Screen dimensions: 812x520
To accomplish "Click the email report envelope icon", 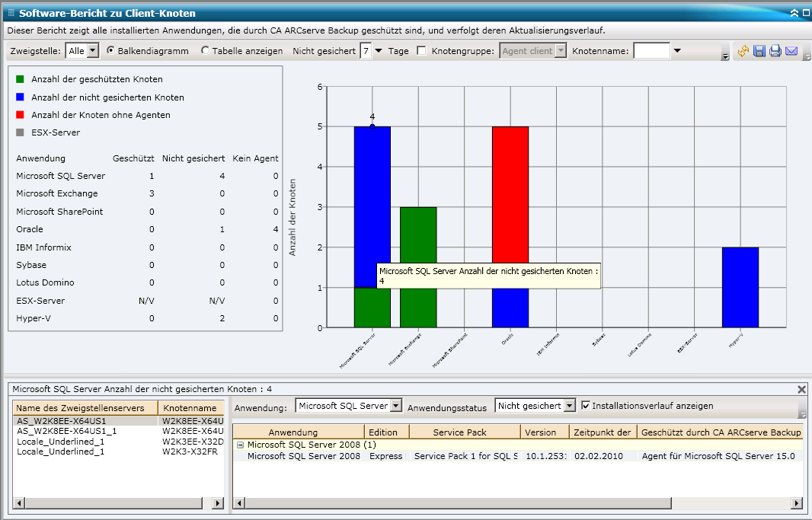I will (791, 51).
